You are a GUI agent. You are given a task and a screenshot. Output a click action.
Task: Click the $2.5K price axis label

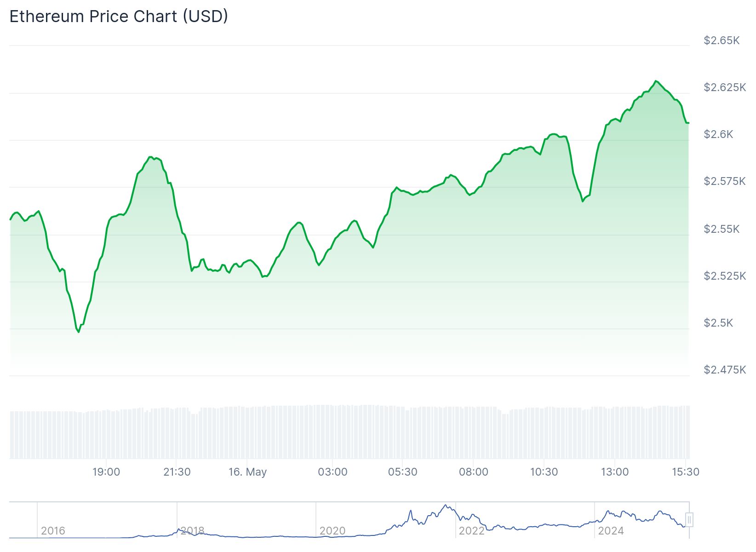(718, 323)
